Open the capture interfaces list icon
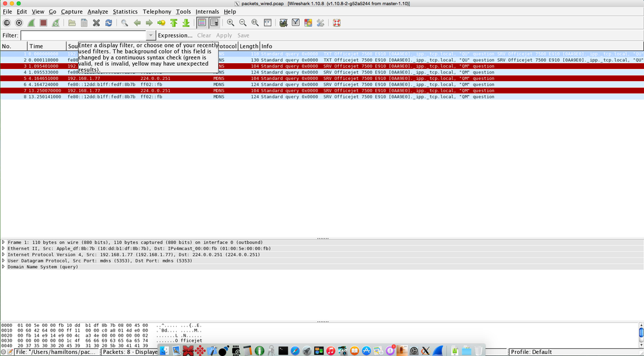Image resolution: width=644 pixels, height=356 pixels. click(6, 23)
